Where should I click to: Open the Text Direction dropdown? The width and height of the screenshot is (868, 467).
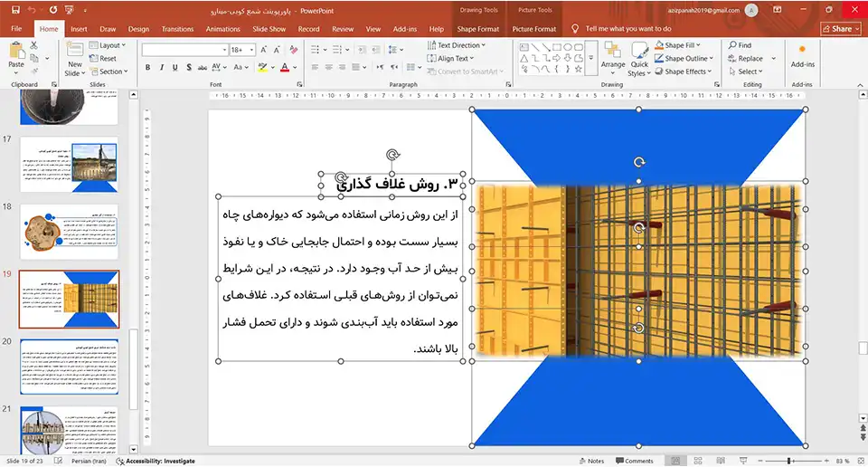pos(456,45)
